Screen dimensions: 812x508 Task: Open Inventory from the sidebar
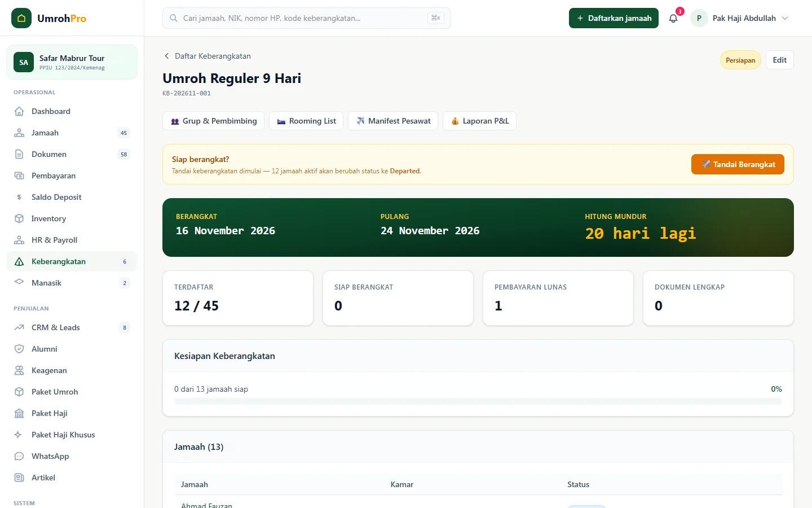72,218
